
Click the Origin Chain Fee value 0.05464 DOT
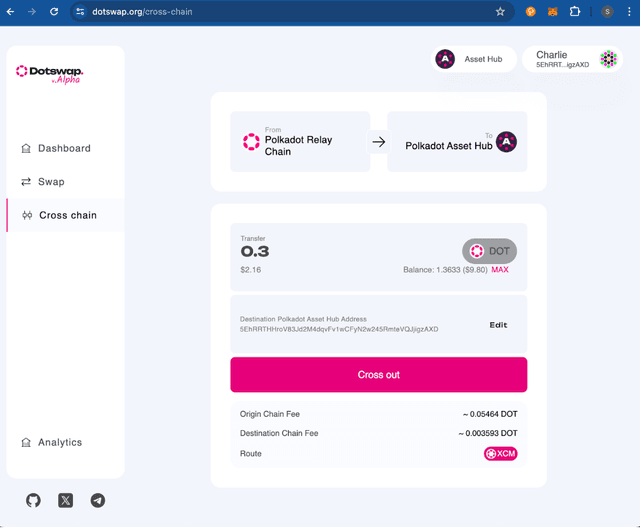pyautogui.click(x=490, y=414)
